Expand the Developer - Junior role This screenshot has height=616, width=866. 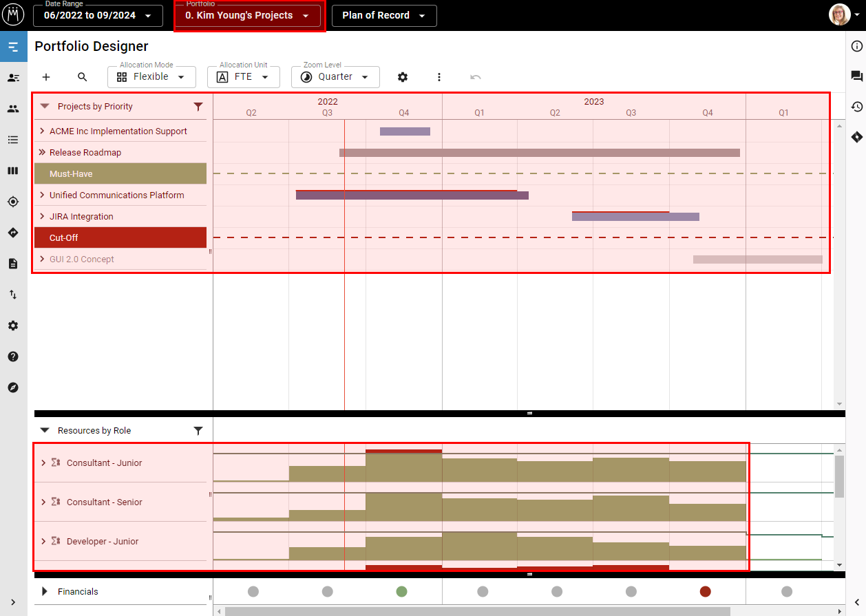coord(44,542)
